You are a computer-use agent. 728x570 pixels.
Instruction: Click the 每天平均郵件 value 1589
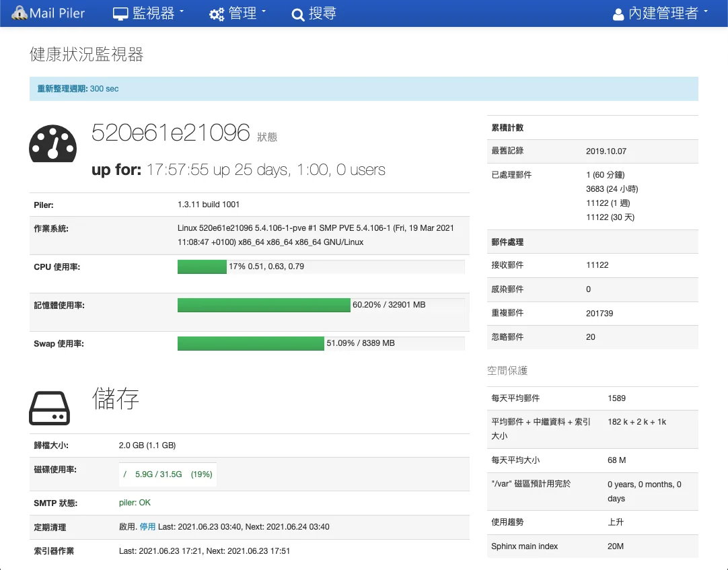click(616, 398)
